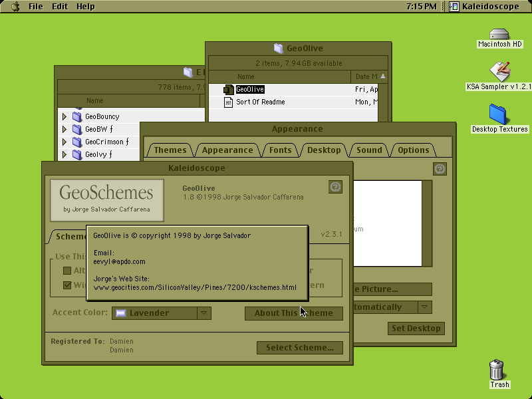Image resolution: width=532 pixels, height=399 pixels.
Task: Click the GeoBouncy folder name
Action: click(102, 117)
